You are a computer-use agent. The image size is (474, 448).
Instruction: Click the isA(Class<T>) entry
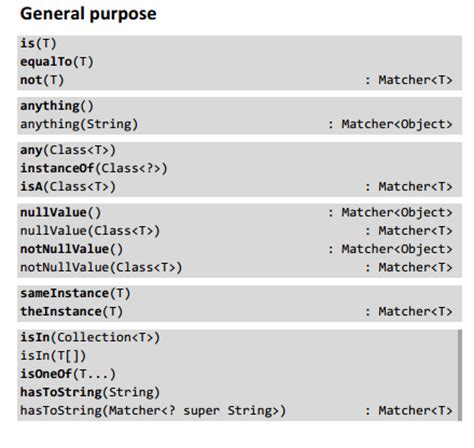pos(68,187)
